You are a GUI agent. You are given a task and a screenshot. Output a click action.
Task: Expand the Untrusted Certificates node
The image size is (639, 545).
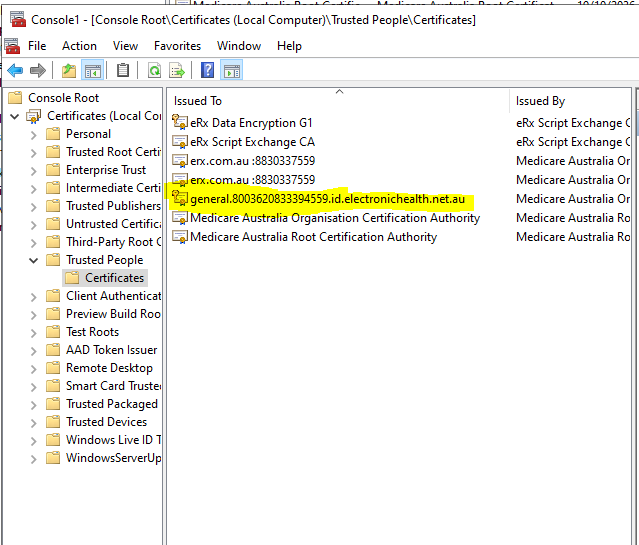[33, 225]
